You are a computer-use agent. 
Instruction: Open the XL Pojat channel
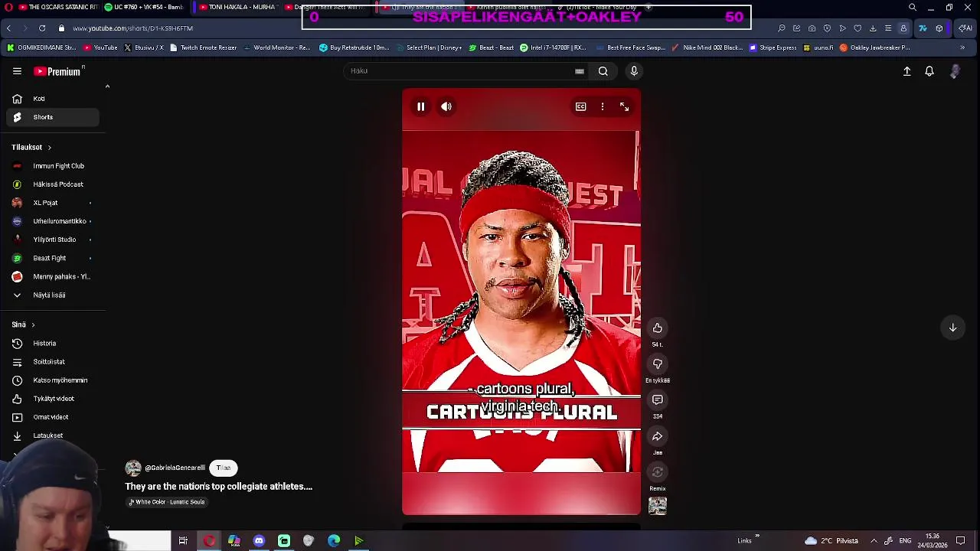(x=52, y=203)
